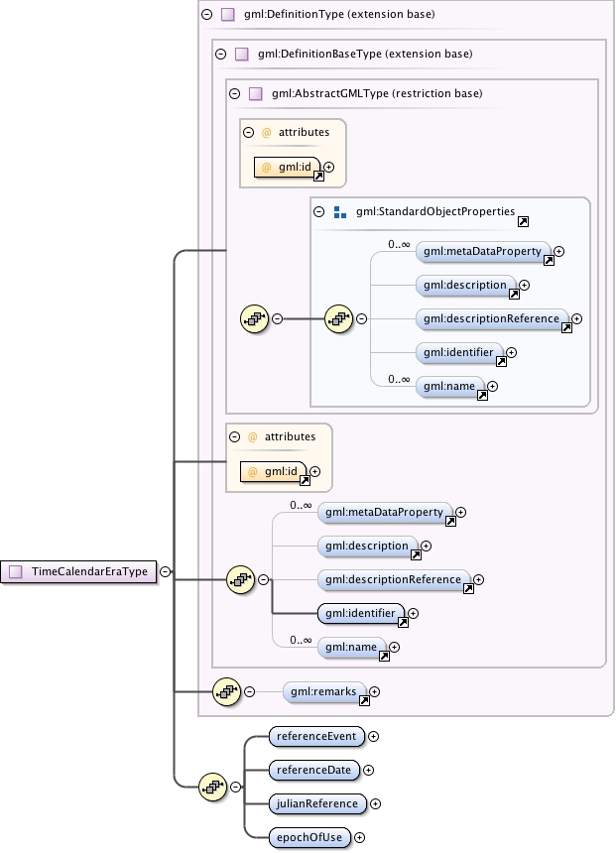Collapse attributes box inside gml:AbstractGMLType
The image size is (616, 853).
pos(249,132)
